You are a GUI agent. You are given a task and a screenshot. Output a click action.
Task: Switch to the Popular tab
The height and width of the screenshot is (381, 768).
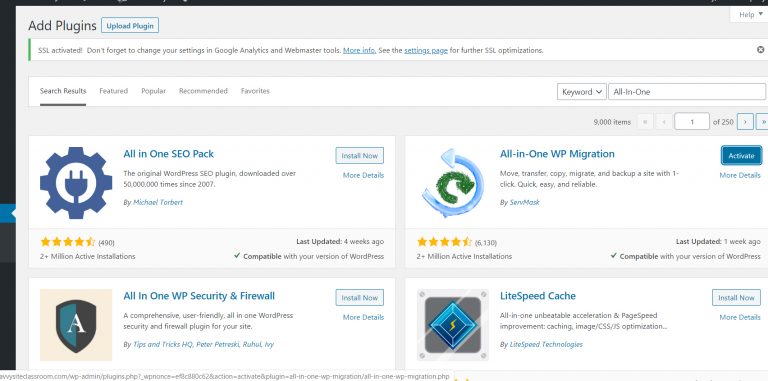tap(153, 91)
